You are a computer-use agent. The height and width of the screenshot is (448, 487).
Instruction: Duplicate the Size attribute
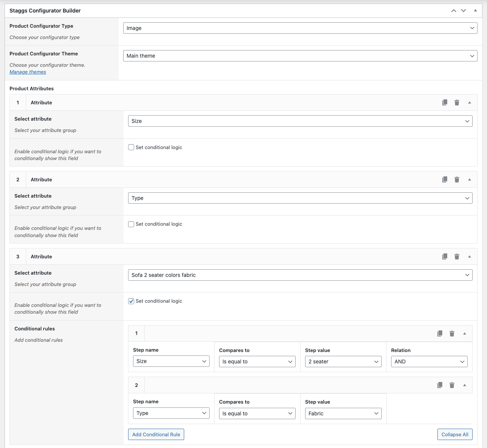[x=445, y=102]
